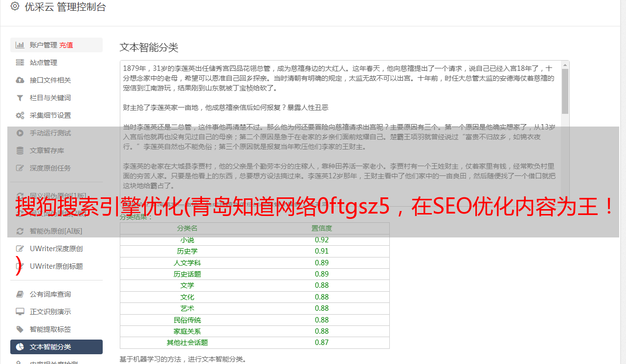Click the 0.88 value in 文学 row
This screenshot has height=364, width=626.
tap(322, 285)
